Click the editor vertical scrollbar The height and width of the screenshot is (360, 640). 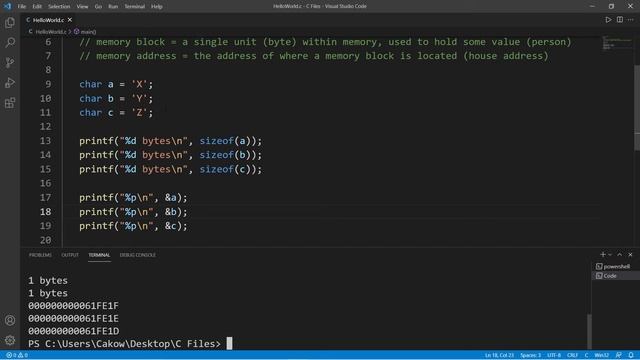click(637, 108)
